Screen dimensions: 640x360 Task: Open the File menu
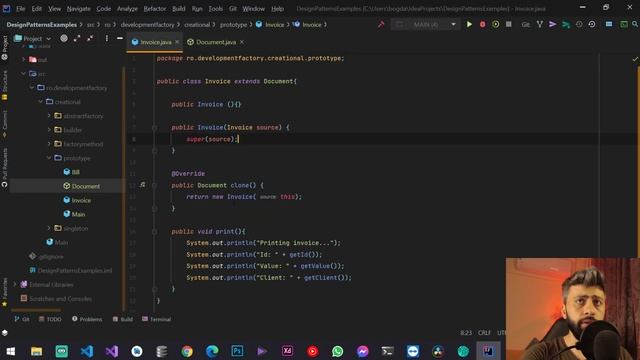20,9
